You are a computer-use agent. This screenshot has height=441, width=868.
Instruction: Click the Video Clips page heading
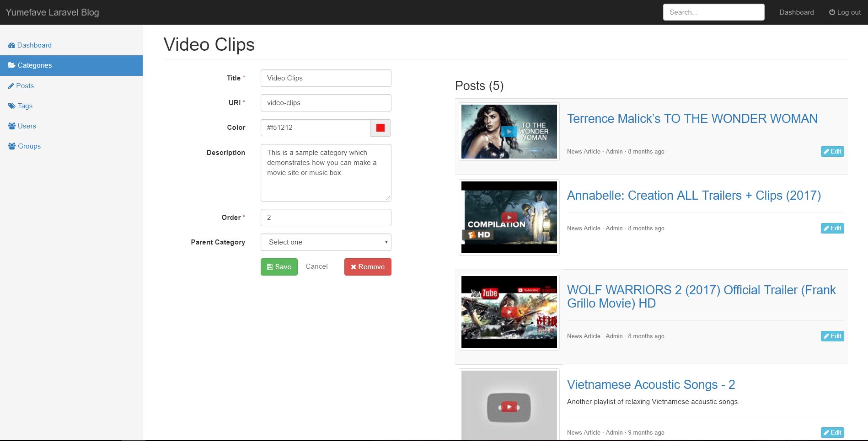(209, 45)
